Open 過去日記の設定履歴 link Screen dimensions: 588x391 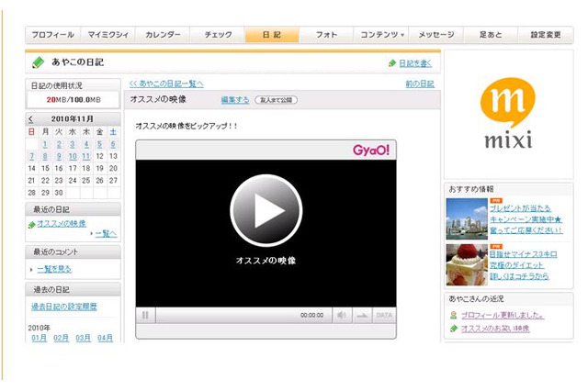tap(64, 307)
